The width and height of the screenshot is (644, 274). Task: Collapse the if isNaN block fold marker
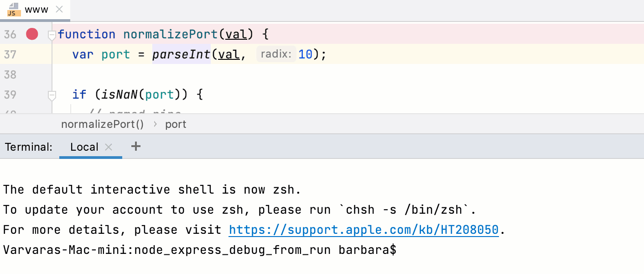click(x=52, y=95)
